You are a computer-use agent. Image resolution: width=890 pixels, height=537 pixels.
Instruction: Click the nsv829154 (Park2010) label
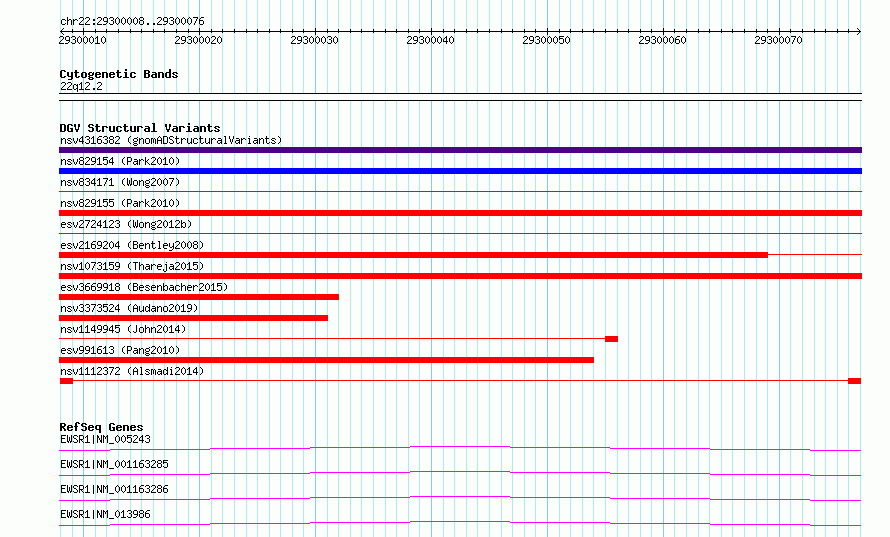(x=120, y=161)
